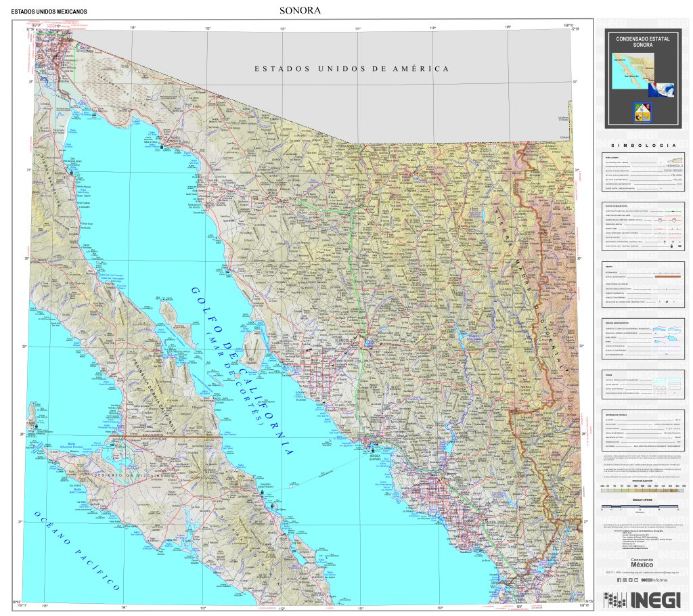Select the SIMBOLOGIA section heading

point(642,146)
